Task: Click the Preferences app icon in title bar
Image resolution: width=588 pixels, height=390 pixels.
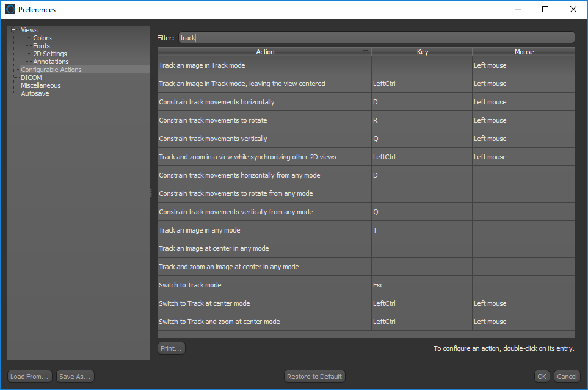Action: pyautogui.click(x=10, y=10)
